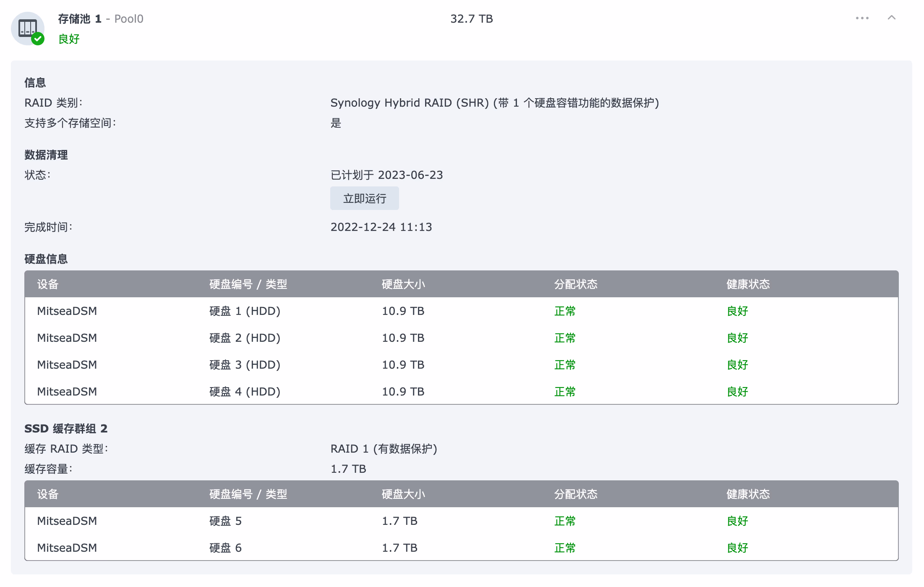The height and width of the screenshot is (587, 924).
Task: Click the 存储池 1 title
Action: (80, 19)
